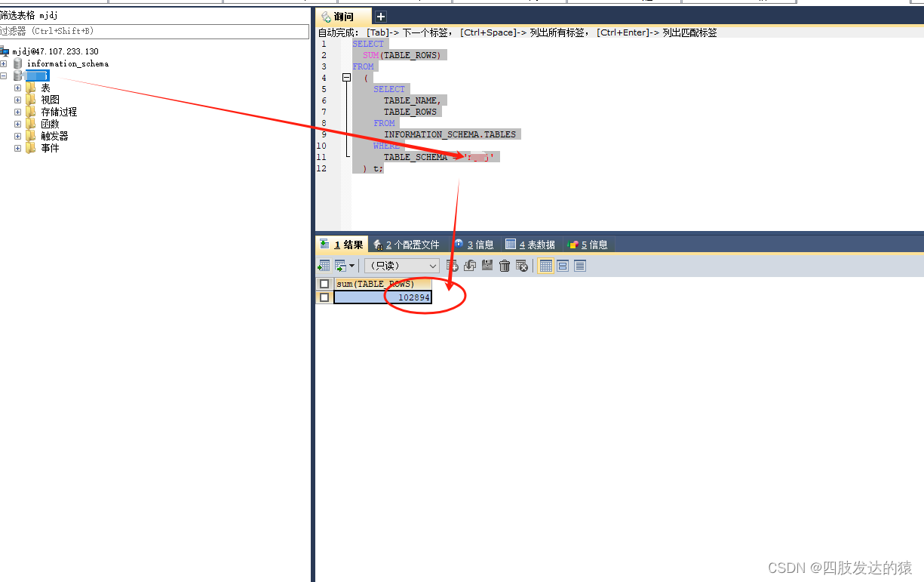Expand the 事件 events folder
The height and width of the screenshot is (582, 924).
point(17,148)
